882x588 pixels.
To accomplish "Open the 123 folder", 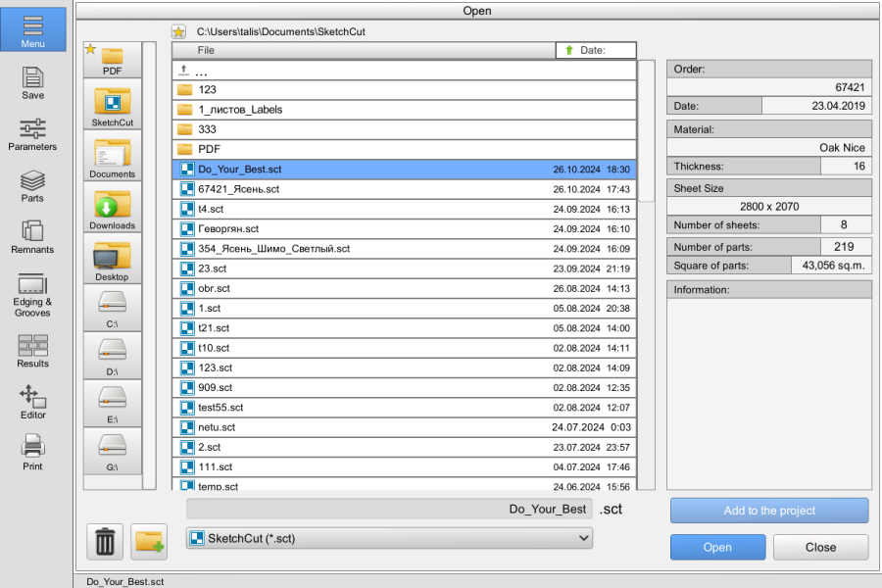I will 404,89.
